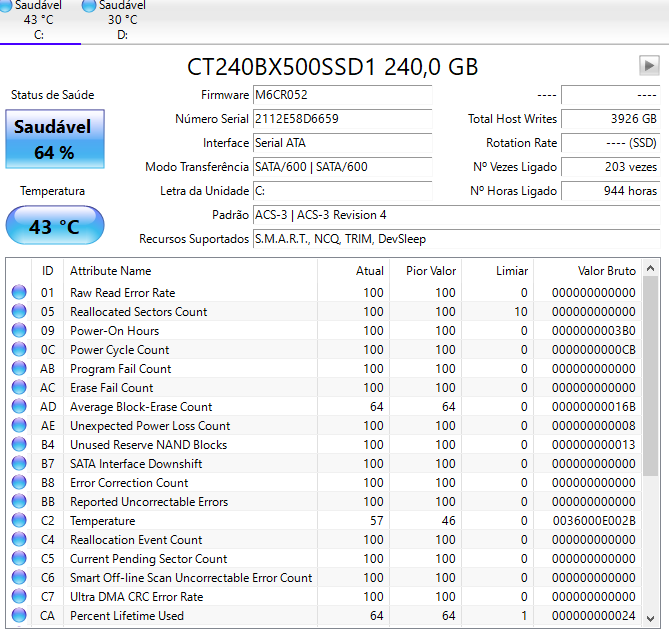Click the power-on hours value 944 horas

(610, 191)
